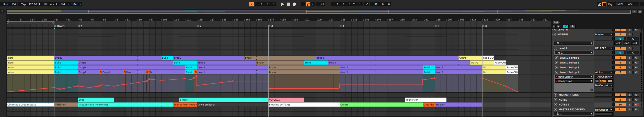This screenshot has height=117, width=644.
Task: Solo the Level1 3-drop 1 track
Action: tap(630, 58)
